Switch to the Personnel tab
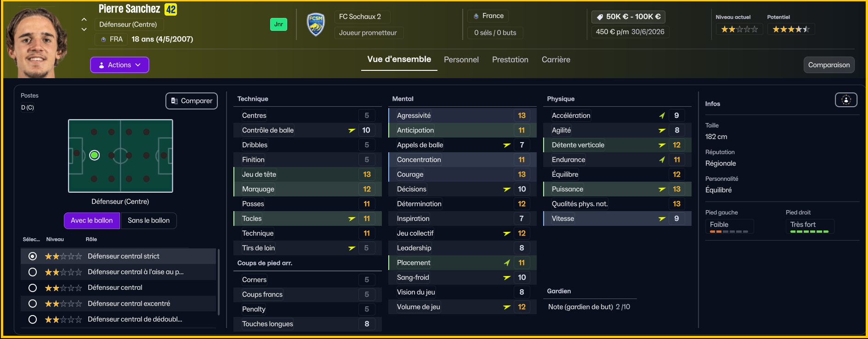 [461, 60]
